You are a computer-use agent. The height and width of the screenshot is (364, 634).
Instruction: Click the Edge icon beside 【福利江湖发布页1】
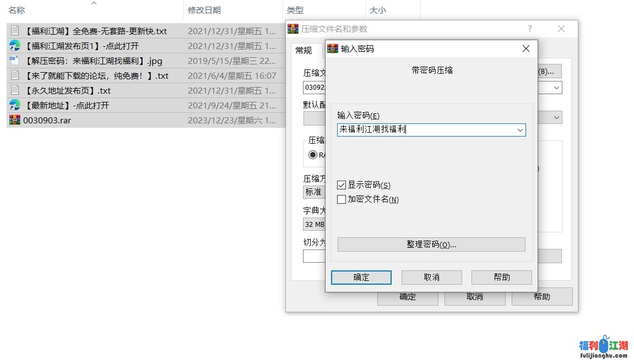click(x=14, y=46)
